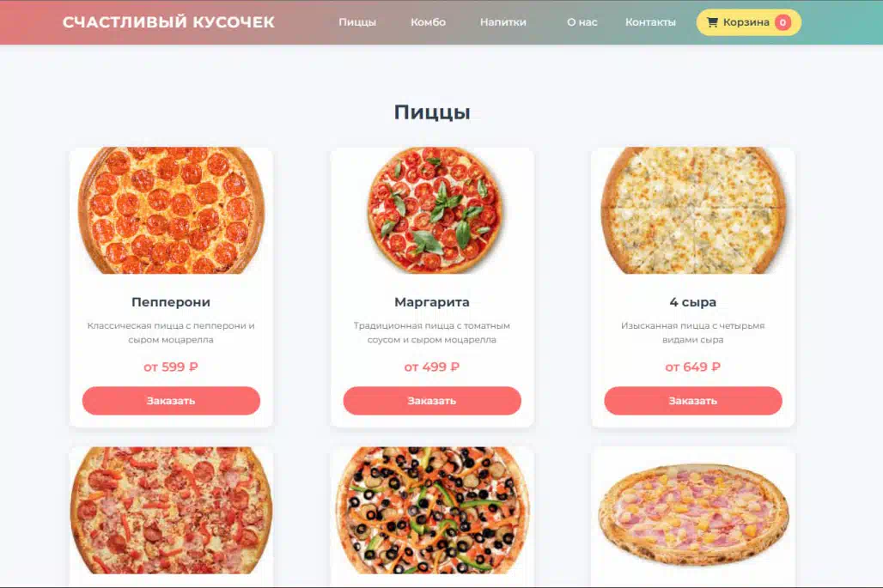Image resolution: width=883 pixels, height=588 pixels.
Task: Click the shopping cart icon in the header
Action: (712, 22)
